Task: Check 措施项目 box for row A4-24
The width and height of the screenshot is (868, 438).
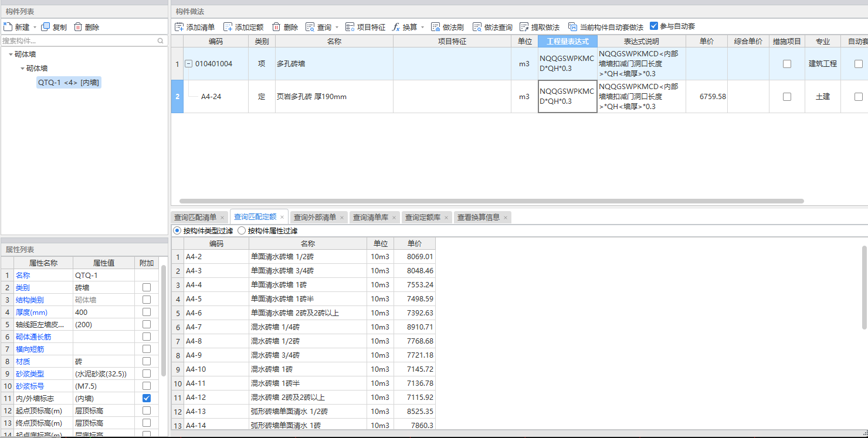Action: 787,97
